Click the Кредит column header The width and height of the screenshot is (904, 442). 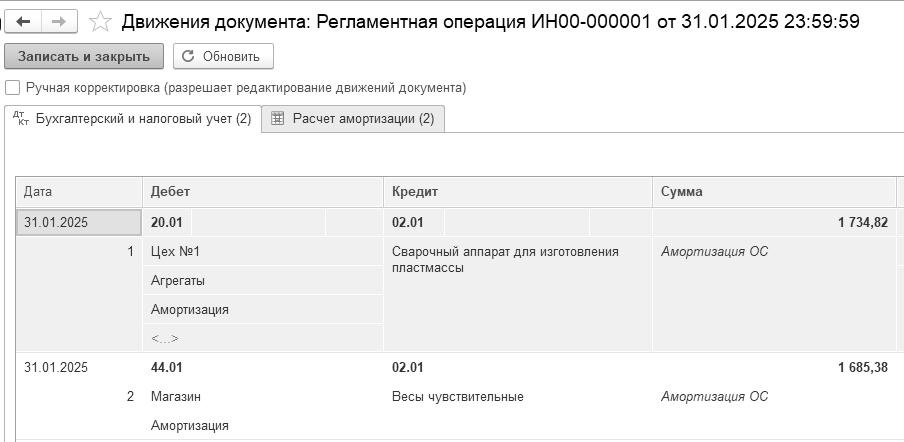click(x=518, y=192)
